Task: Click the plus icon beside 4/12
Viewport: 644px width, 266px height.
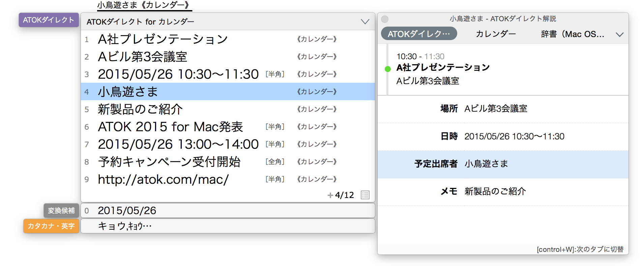Action: coord(330,195)
